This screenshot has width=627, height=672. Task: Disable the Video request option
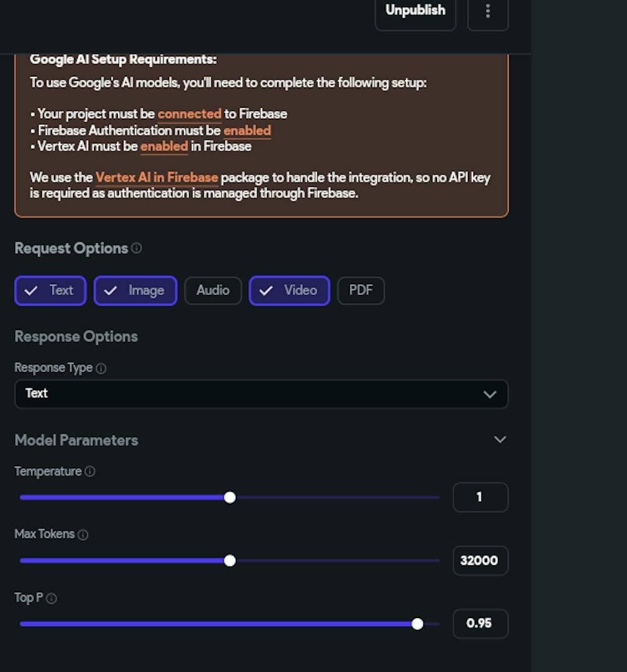[x=289, y=291]
